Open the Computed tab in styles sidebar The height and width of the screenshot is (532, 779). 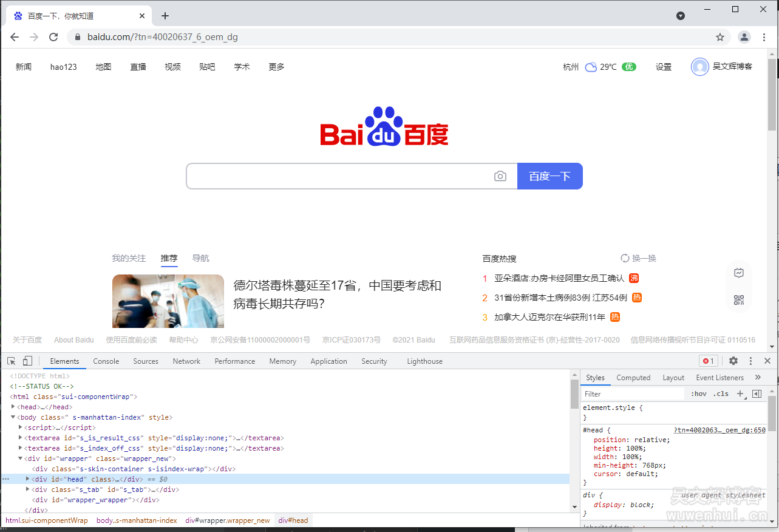point(633,377)
